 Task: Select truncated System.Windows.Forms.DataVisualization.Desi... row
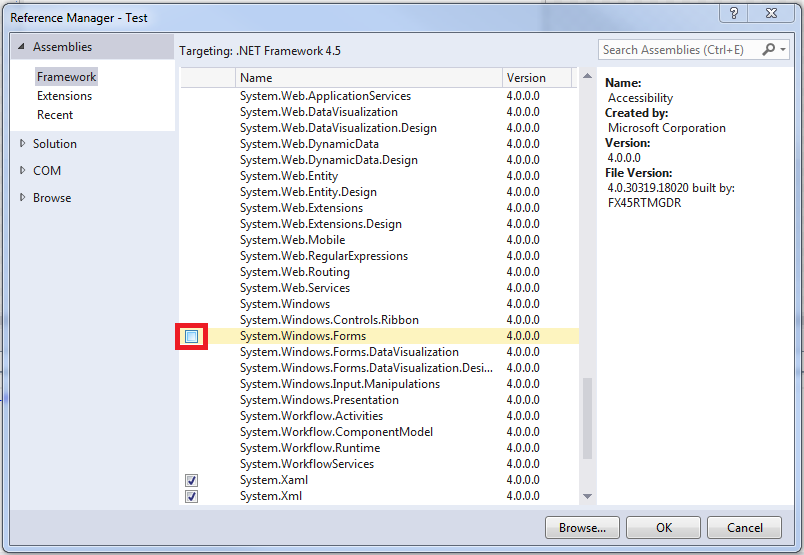tap(379, 368)
